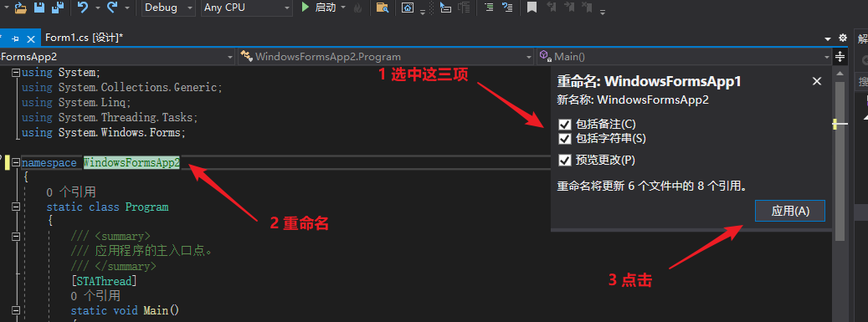Click the namespace keyword in the code
Viewport: 868px width, 322px height.
(49, 162)
